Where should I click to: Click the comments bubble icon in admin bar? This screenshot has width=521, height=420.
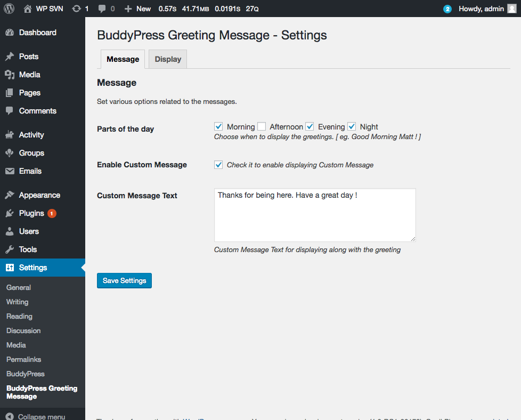click(102, 9)
